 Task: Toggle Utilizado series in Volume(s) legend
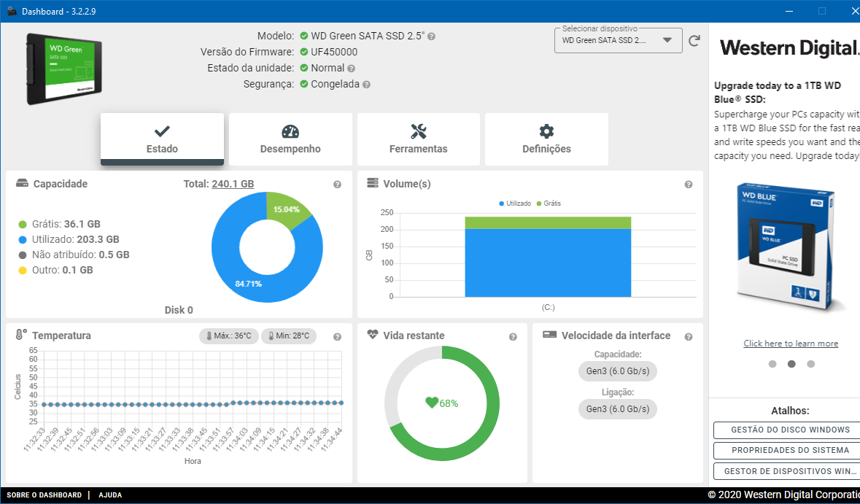(x=515, y=203)
